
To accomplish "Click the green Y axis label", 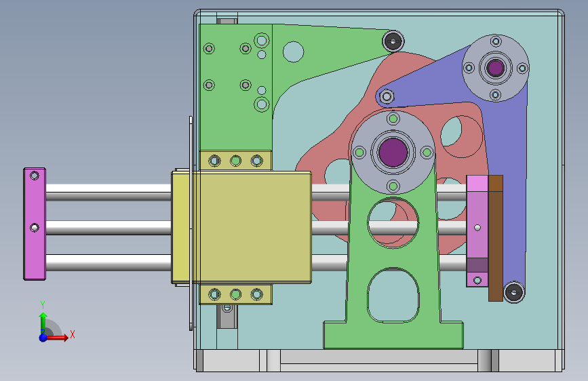I will (x=43, y=305).
